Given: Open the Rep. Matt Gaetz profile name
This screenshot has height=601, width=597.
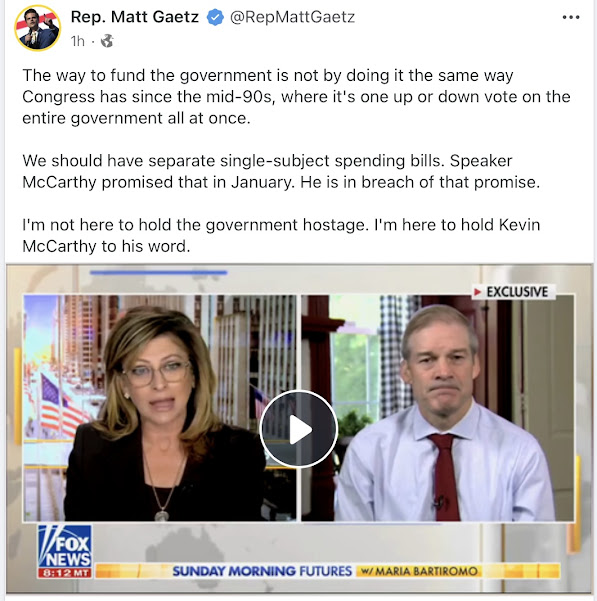Looking at the screenshot, I should [x=134, y=17].
